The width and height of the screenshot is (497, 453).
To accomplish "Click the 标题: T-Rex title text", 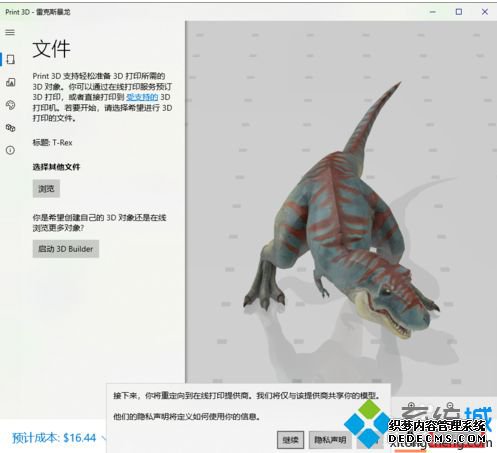I will coord(52,143).
